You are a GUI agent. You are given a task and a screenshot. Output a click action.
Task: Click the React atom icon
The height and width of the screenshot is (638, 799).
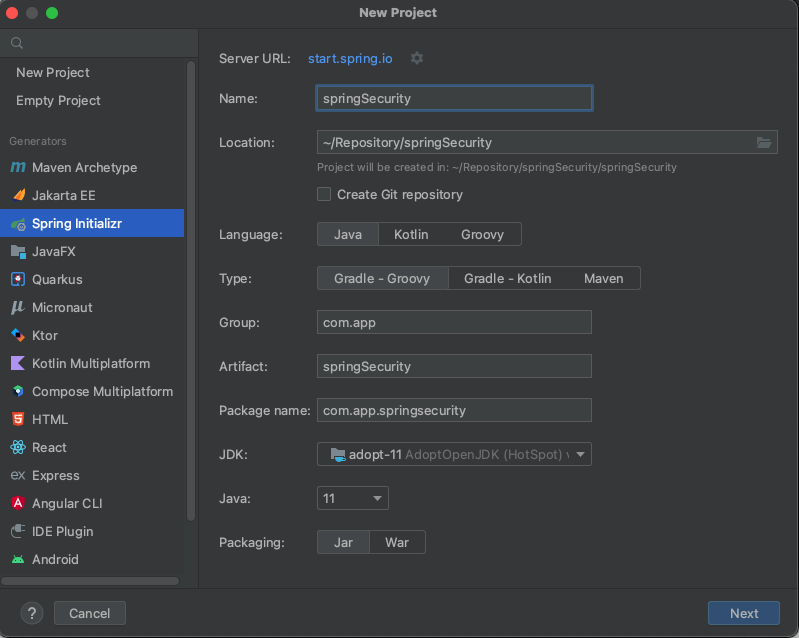tap(18, 447)
